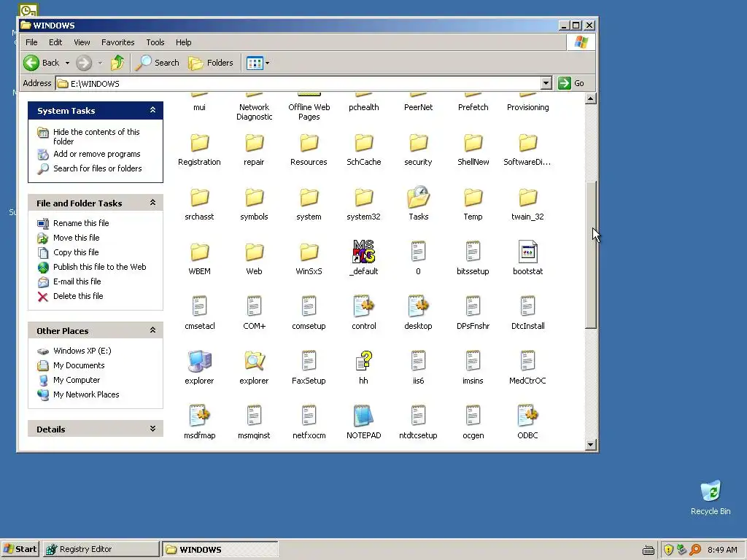This screenshot has width=747, height=560.
Task: Select the control settings file icon
Action: 363,306
